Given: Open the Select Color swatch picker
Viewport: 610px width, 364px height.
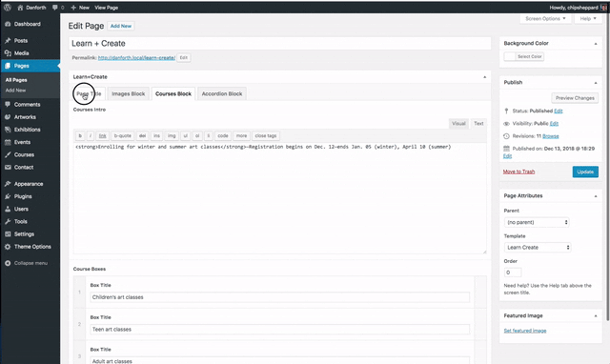Looking at the screenshot, I should pos(524,56).
